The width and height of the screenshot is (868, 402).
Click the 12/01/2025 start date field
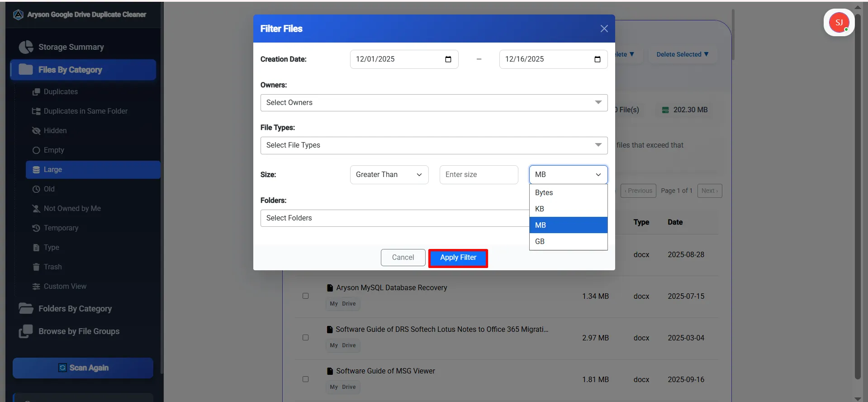pos(404,59)
